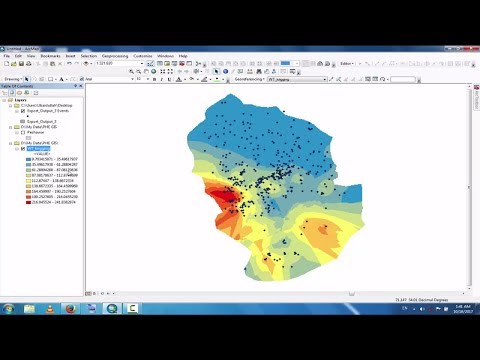The image size is (480, 360).
Task: Toggle Peshawar layer visibility checkbox
Action: point(23,132)
